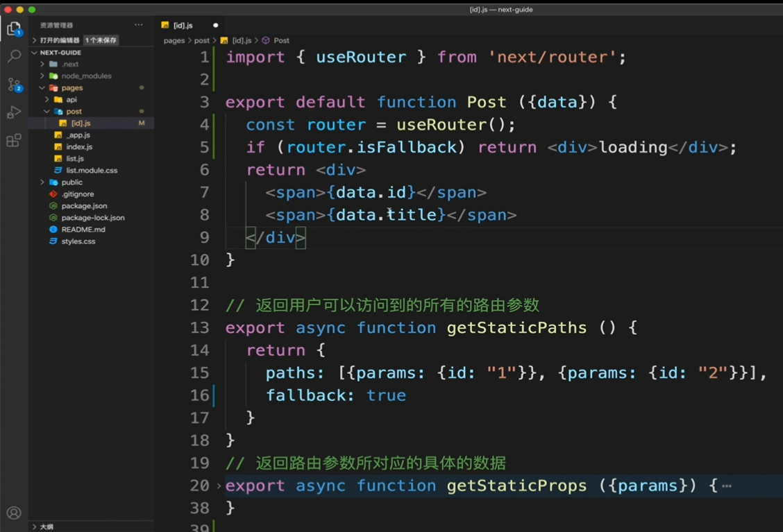Click the 'true' value after fallback
Viewport: 783px width, 532px height.
click(386, 395)
